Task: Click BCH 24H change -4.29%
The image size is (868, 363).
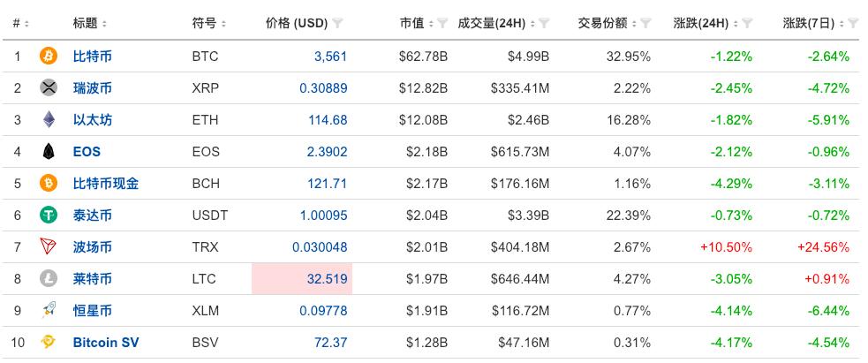Action: pyautogui.click(x=732, y=183)
